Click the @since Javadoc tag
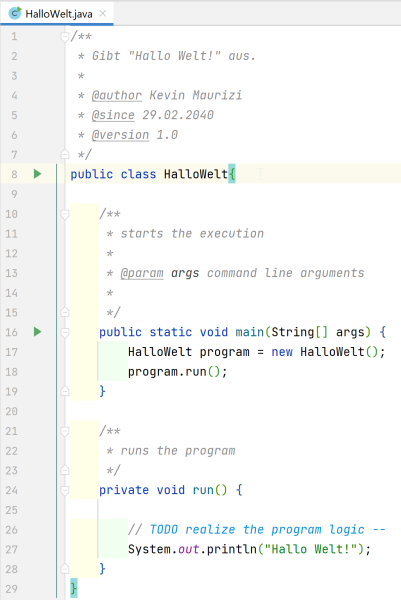The height and width of the screenshot is (600, 401). click(x=113, y=115)
